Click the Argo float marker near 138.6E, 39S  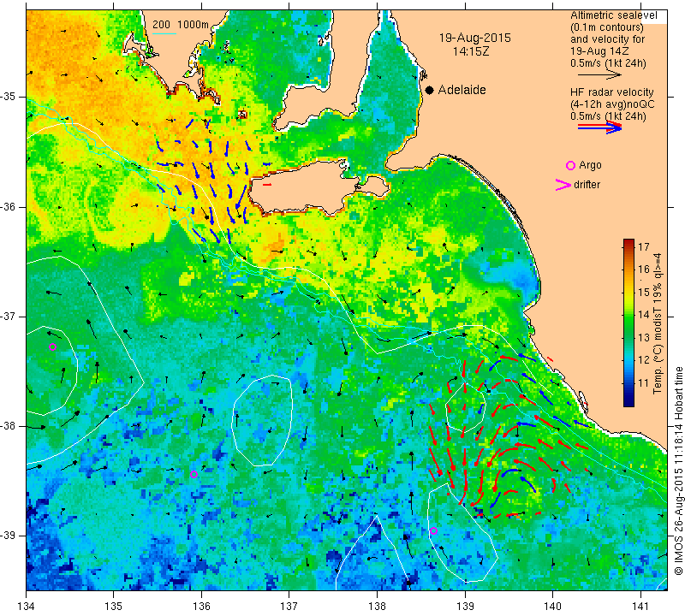(433, 530)
